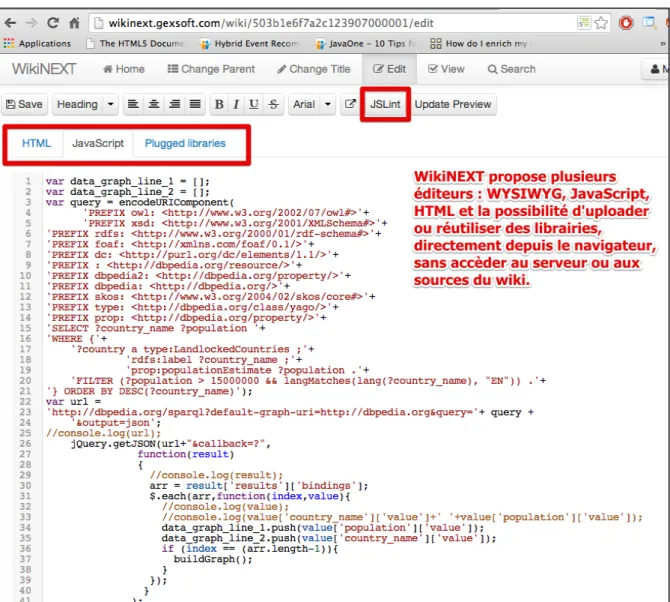This screenshot has height=602, width=670.
Task: Save the page with the Save button
Action: [x=24, y=104]
